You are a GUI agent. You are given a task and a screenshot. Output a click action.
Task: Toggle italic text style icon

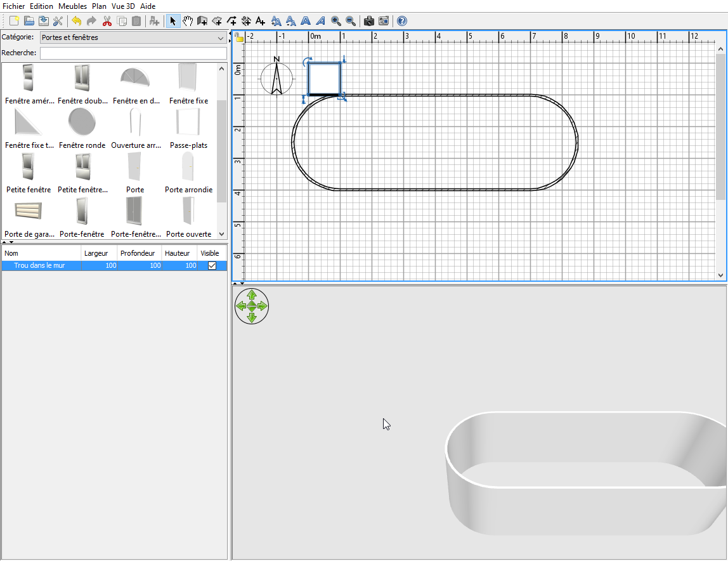pyautogui.click(x=320, y=21)
